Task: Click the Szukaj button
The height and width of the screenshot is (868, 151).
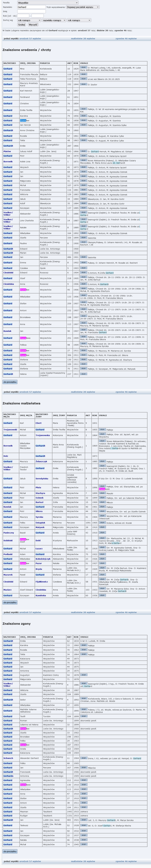Action: click(x=22, y=25)
